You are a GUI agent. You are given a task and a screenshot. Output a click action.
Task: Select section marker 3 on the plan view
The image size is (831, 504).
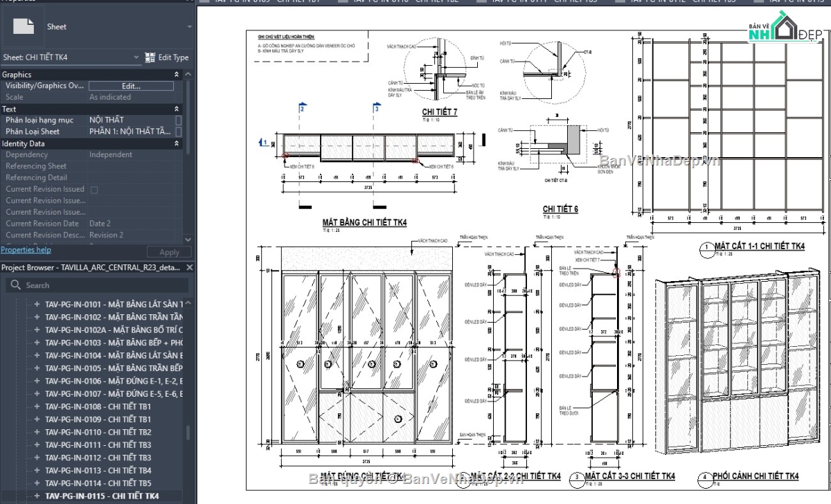click(377, 109)
